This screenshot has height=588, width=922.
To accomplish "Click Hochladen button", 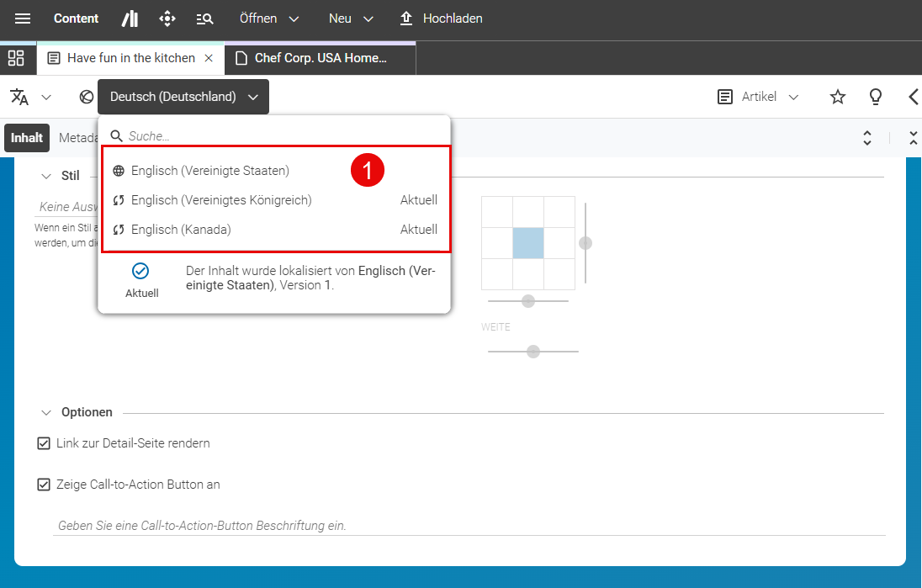I will pyautogui.click(x=441, y=19).
